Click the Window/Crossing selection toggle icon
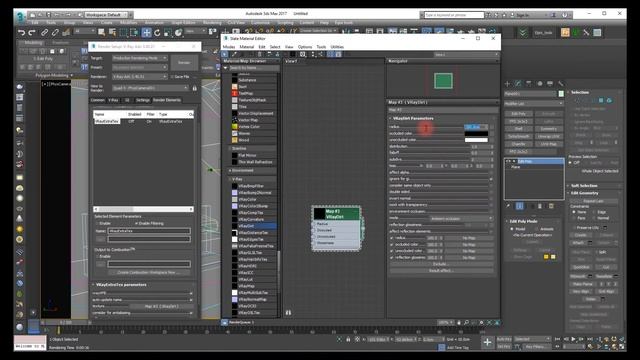The height and width of the screenshot is (360, 640). tap(134, 32)
